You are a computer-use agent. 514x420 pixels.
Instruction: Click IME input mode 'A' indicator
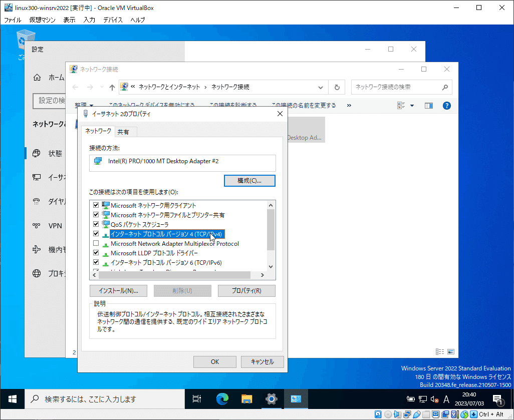[446, 399]
